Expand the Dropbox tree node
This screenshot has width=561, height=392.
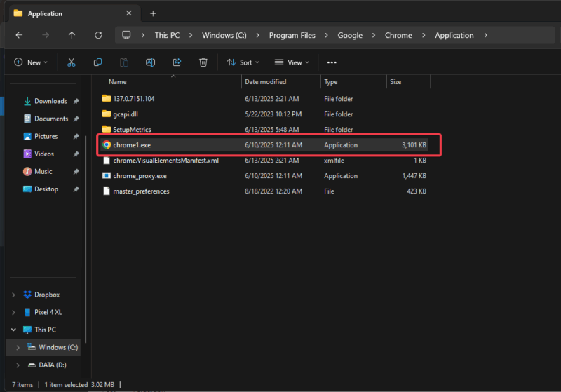[14, 295]
